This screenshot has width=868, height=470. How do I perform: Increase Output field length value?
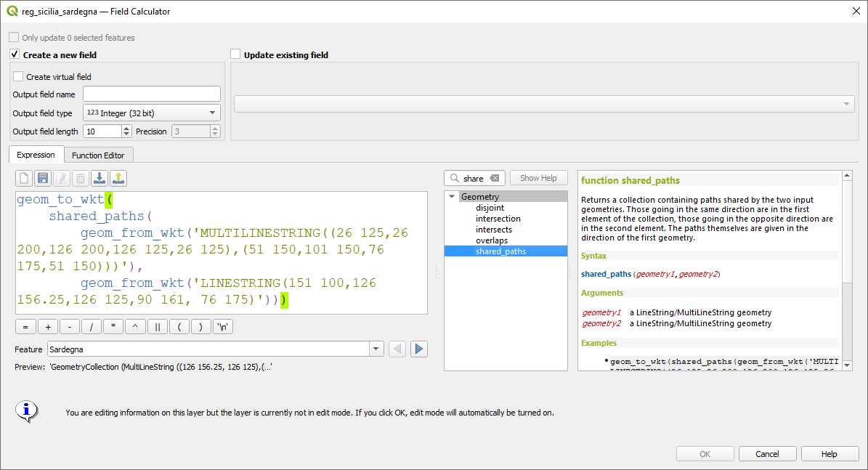pos(127,129)
